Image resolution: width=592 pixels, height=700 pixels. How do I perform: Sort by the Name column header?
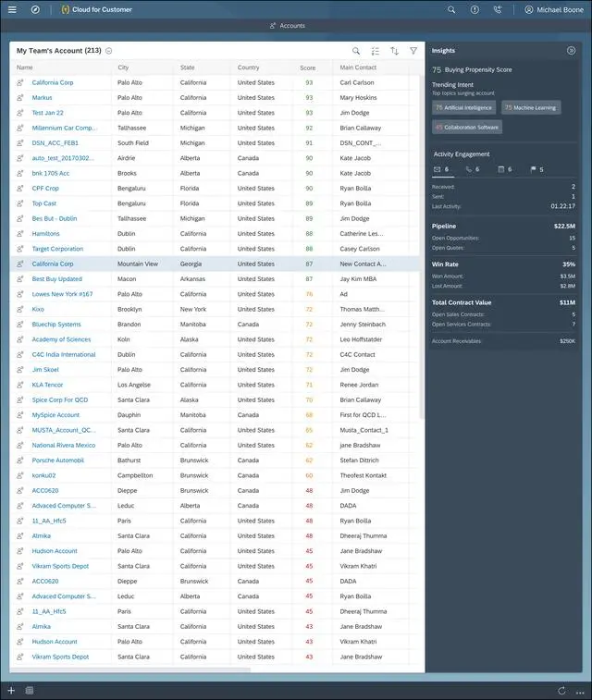pyautogui.click(x=25, y=68)
